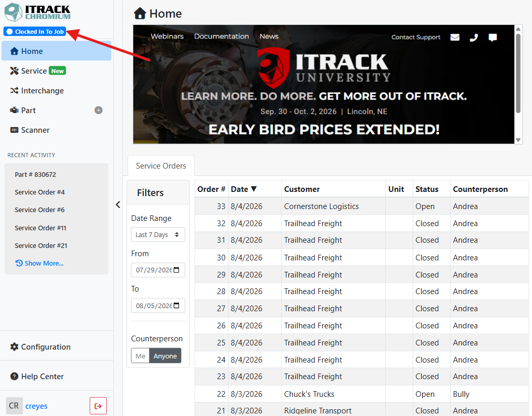Click Contact Support in the banner

coord(416,37)
